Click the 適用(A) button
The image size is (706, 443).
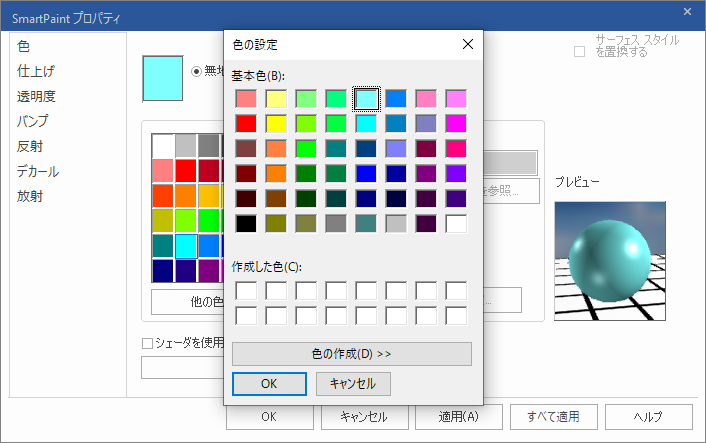click(458, 416)
